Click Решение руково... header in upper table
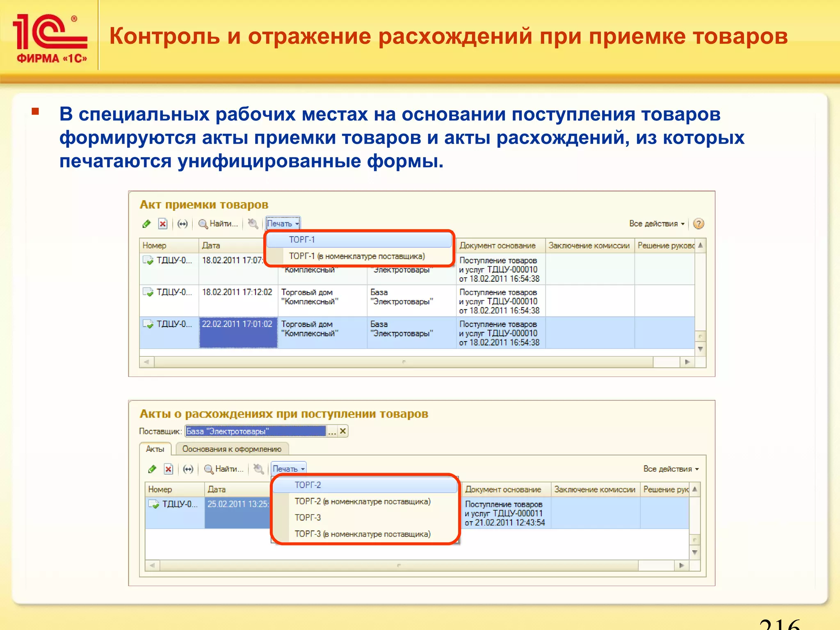This screenshot has height=630, width=840. coord(665,245)
